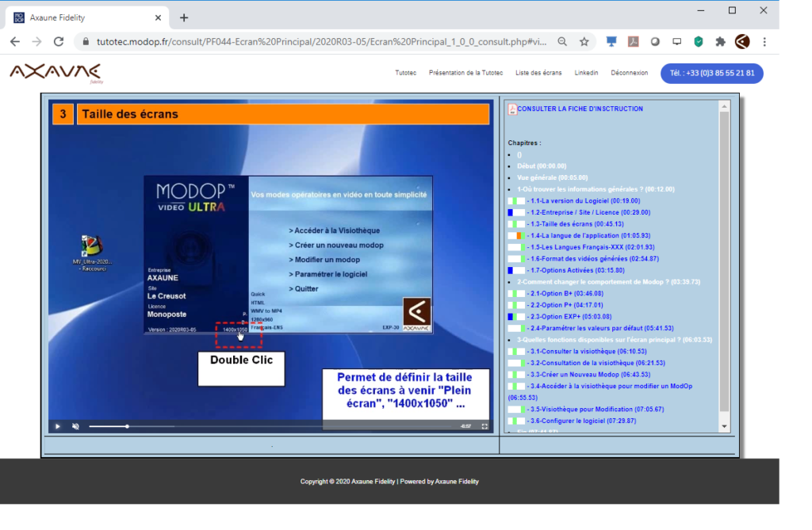The width and height of the screenshot is (812, 530).
Task: Open Chrome profile avatar
Action: (x=742, y=42)
